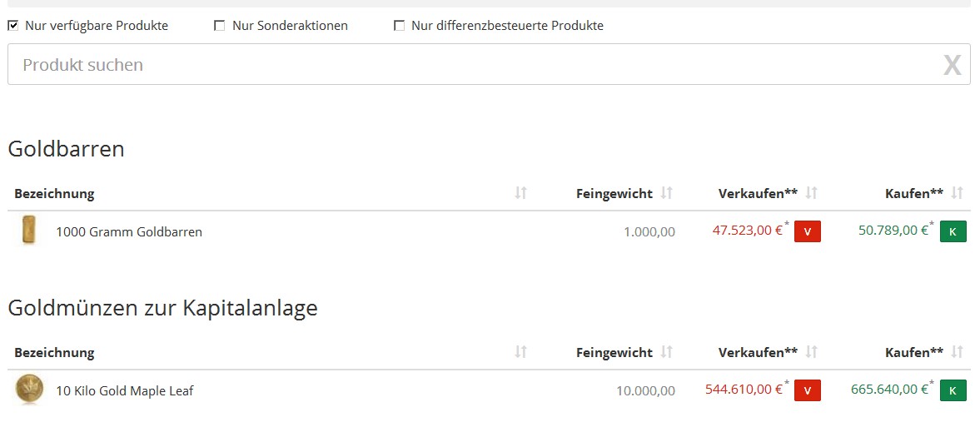Click the gold bar product thumbnail
This screenshot has height=422, width=980.
pyautogui.click(x=29, y=231)
